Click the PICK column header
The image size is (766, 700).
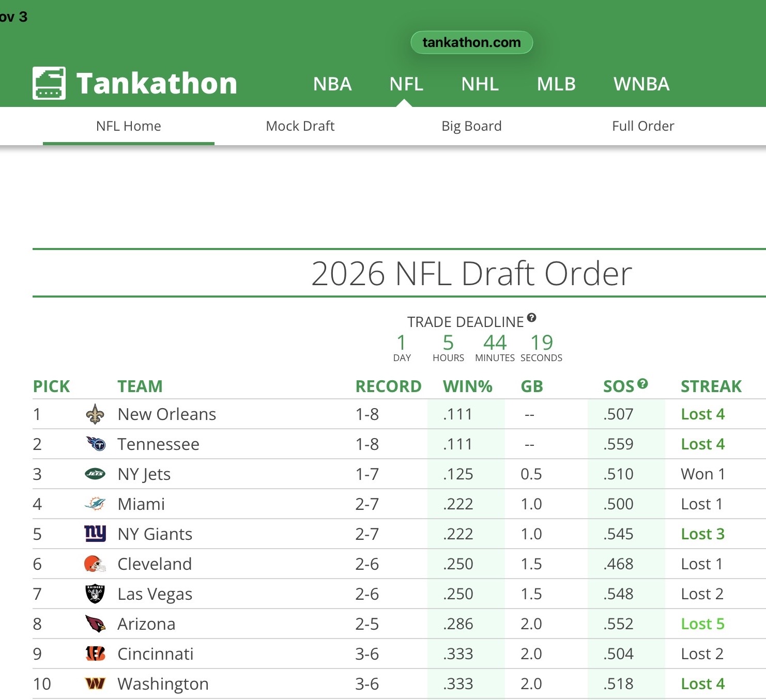click(x=52, y=386)
